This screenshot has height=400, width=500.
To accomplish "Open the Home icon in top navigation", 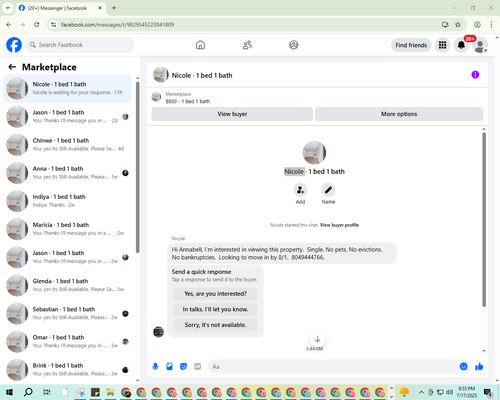I will pos(200,45).
